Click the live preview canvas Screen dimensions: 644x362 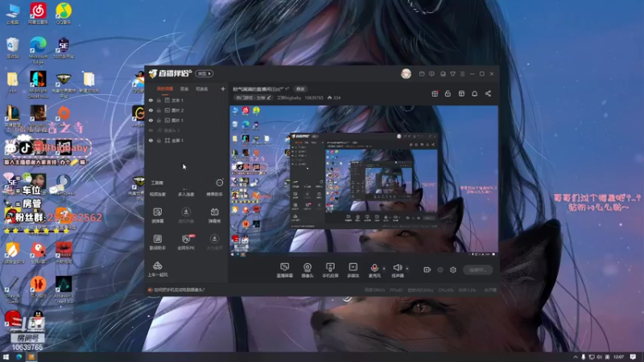[x=364, y=181]
